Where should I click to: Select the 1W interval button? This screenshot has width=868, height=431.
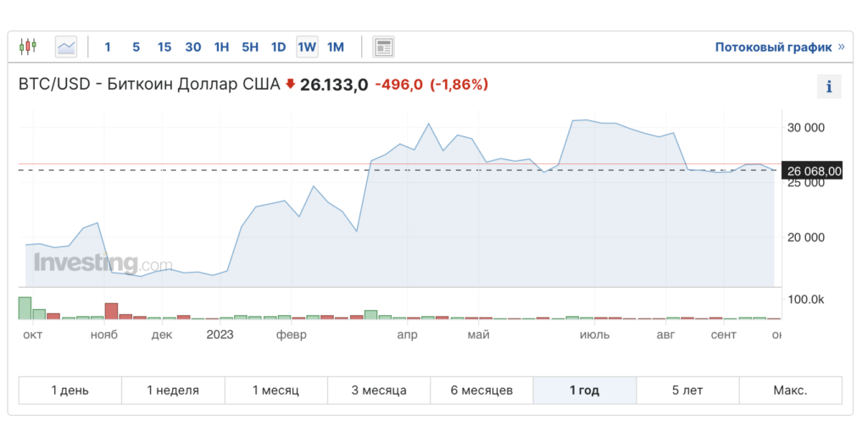(307, 47)
